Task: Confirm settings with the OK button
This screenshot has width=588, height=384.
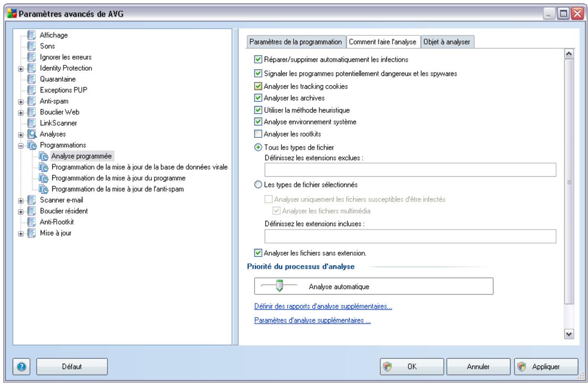Action: 412,367
